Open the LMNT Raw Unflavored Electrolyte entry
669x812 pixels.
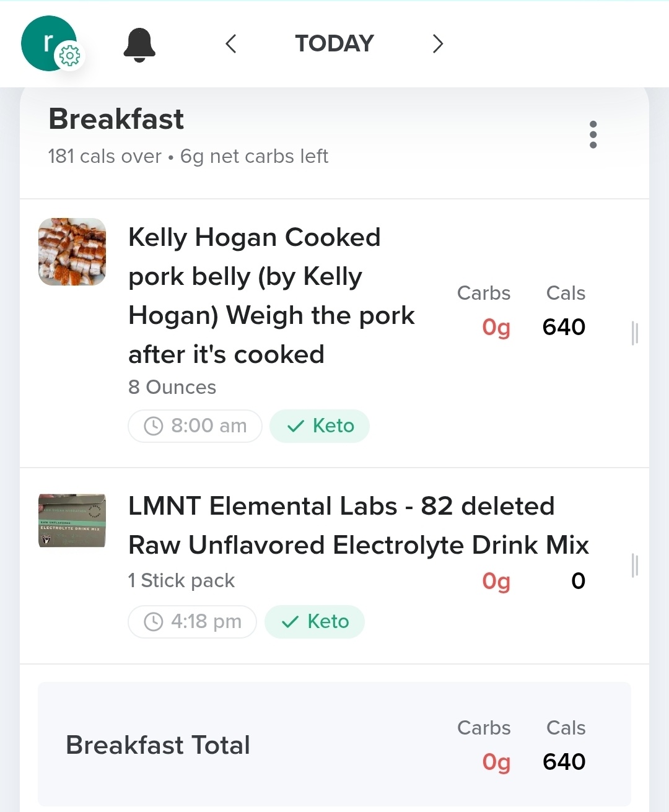pyautogui.click(x=358, y=525)
